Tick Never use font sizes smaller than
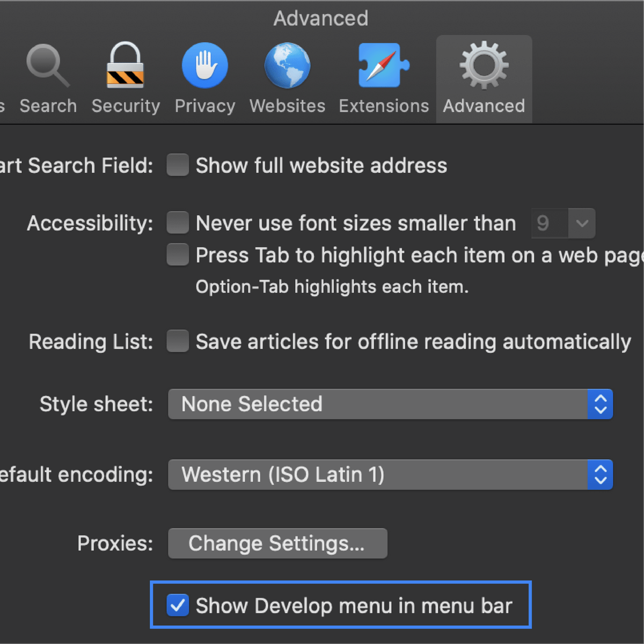 178,223
